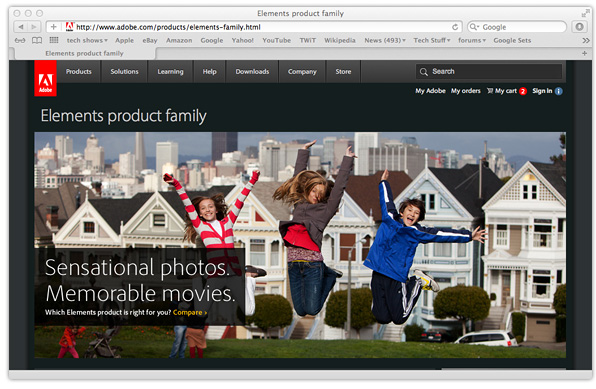Expand the Tech Stuff bookmark folder
Image resolution: width=596 pixels, height=389 pixels.
tap(431, 40)
